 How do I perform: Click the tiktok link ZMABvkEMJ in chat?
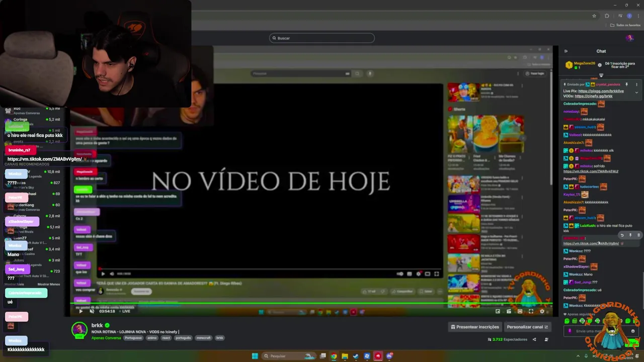591,171
